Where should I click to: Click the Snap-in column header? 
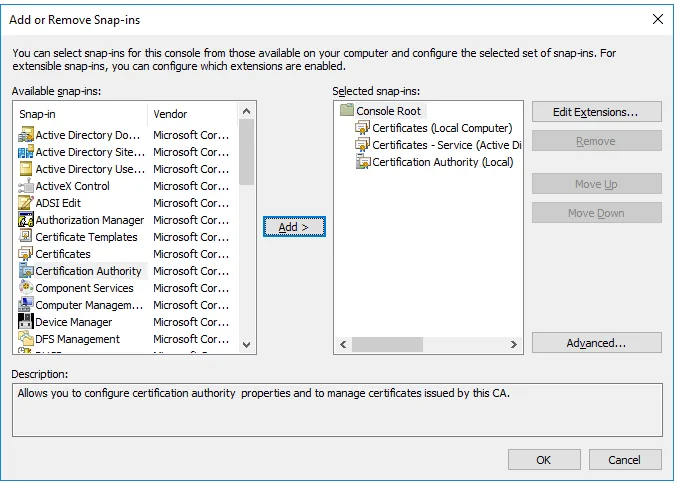pos(80,114)
